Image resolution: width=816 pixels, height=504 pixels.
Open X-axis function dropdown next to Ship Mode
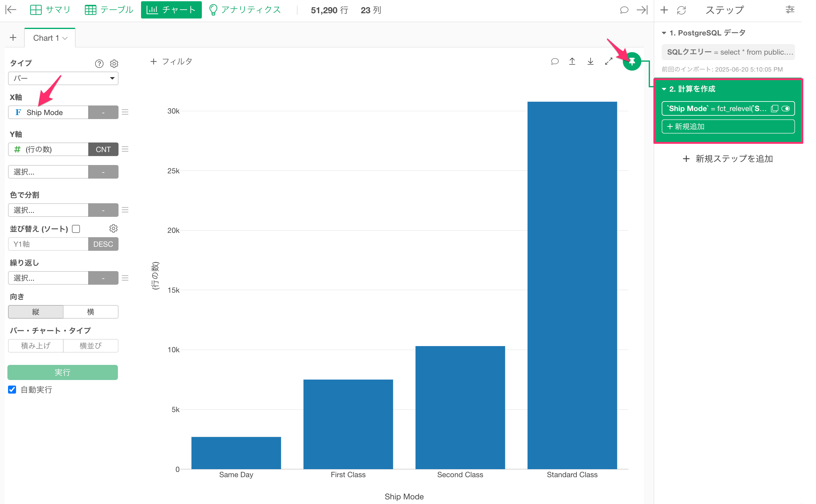tap(103, 112)
